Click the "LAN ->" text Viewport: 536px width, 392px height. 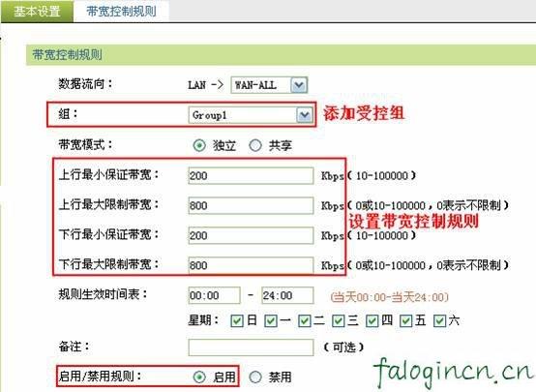click(205, 85)
